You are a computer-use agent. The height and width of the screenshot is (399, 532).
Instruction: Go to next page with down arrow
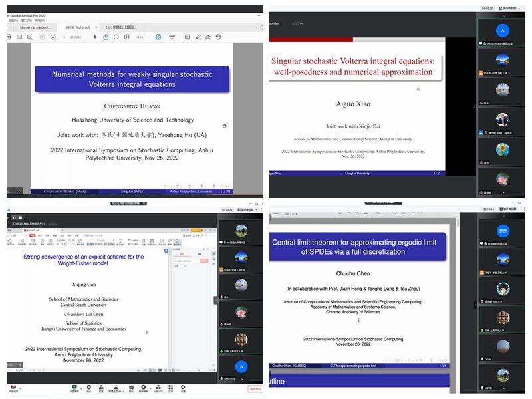click(53, 37)
